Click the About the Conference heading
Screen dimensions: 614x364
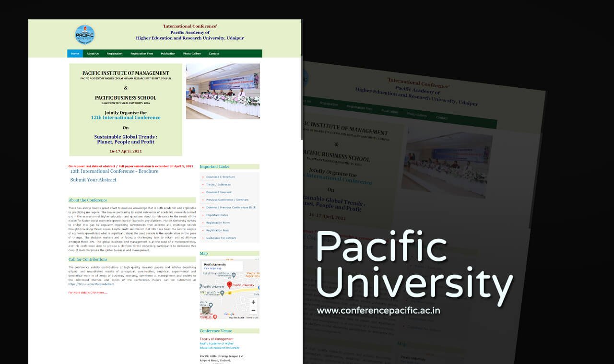pyautogui.click(x=88, y=200)
